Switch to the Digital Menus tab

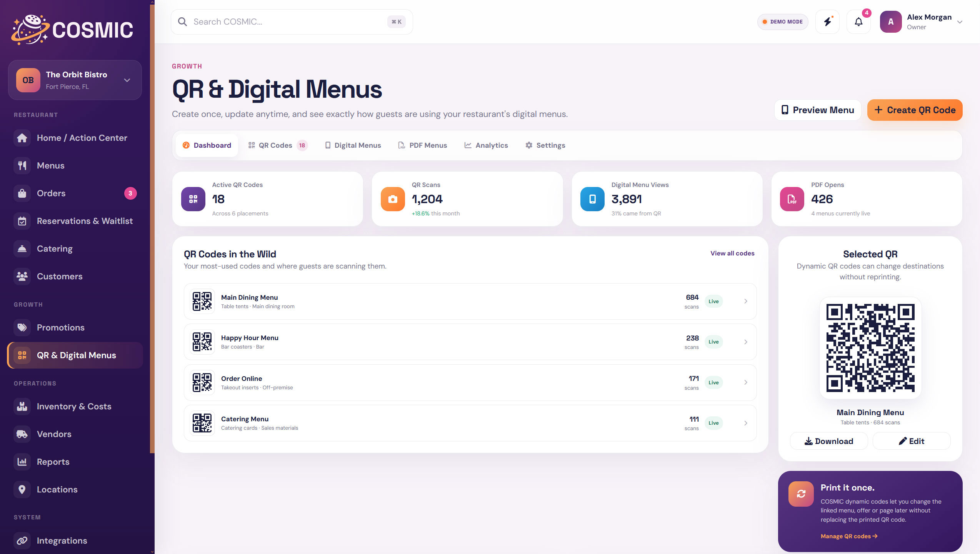(x=353, y=145)
